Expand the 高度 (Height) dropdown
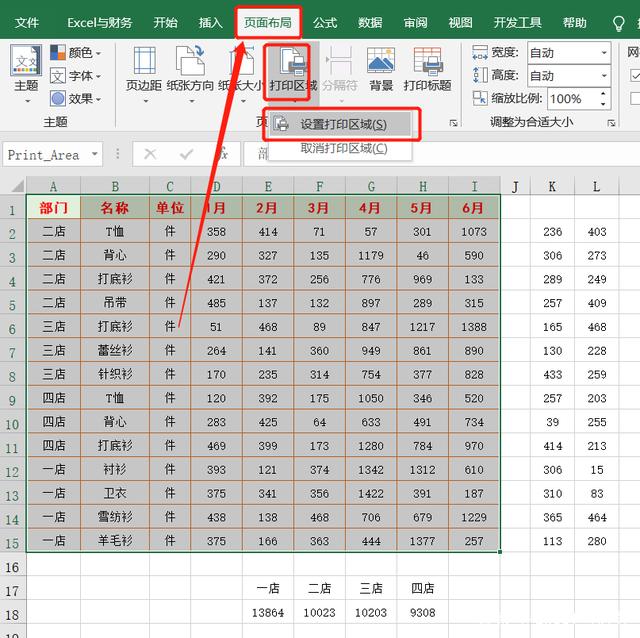Viewport: 640px width, 638px height. pos(605,75)
